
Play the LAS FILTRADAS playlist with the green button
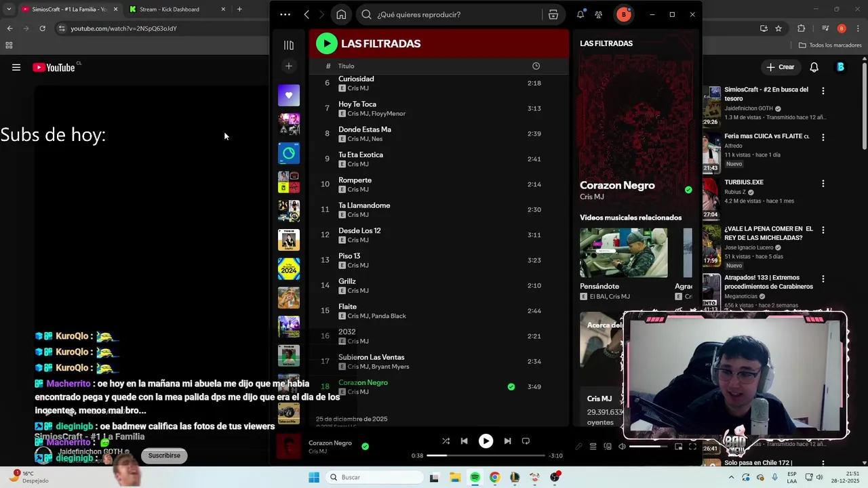click(326, 43)
